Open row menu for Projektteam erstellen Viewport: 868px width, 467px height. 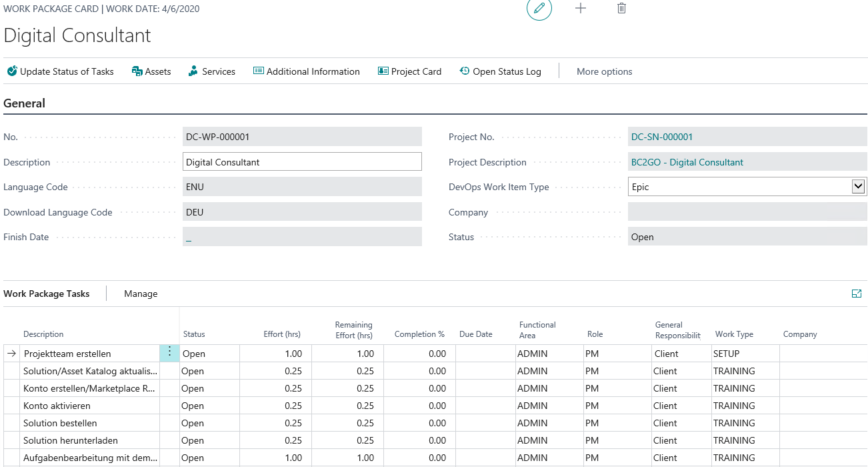tap(169, 352)
